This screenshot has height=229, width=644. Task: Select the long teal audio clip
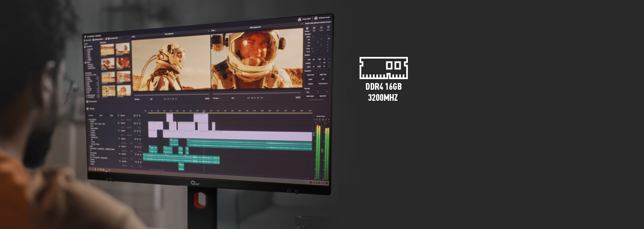tap(250, 145)
